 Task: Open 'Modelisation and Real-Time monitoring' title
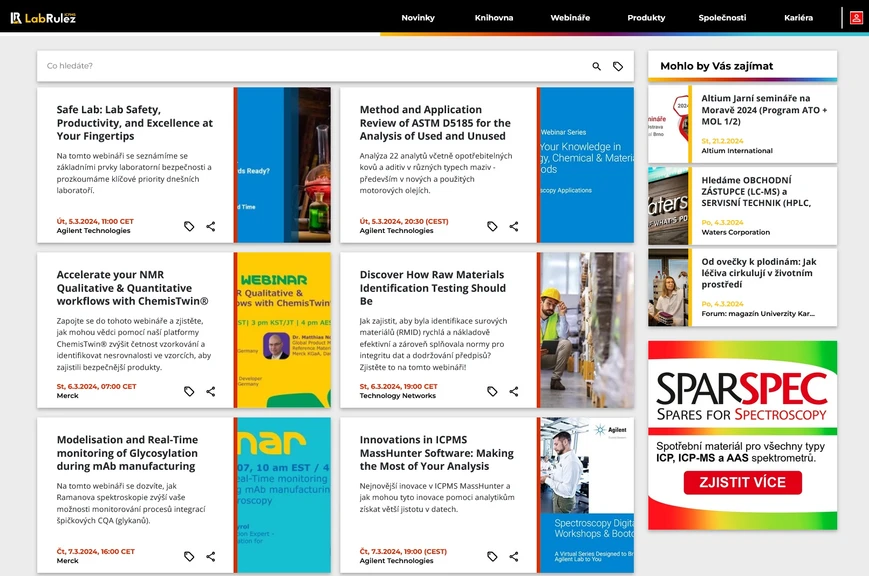(x=127, y=452)
